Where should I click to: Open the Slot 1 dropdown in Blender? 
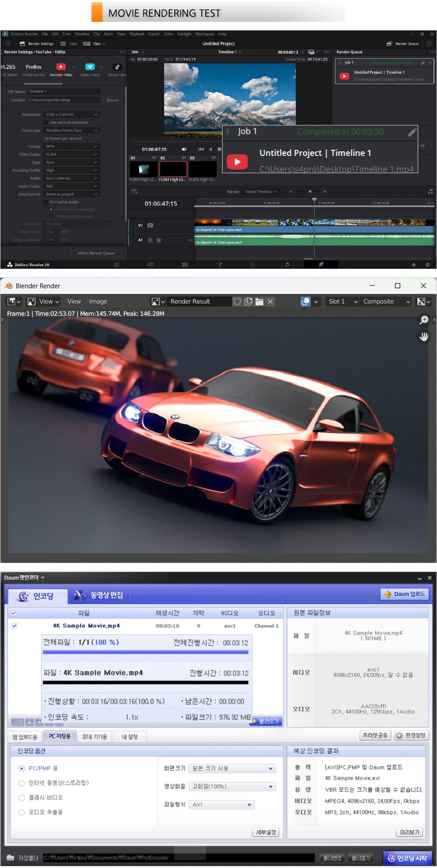pyautogui.click(x=343, y=302)
